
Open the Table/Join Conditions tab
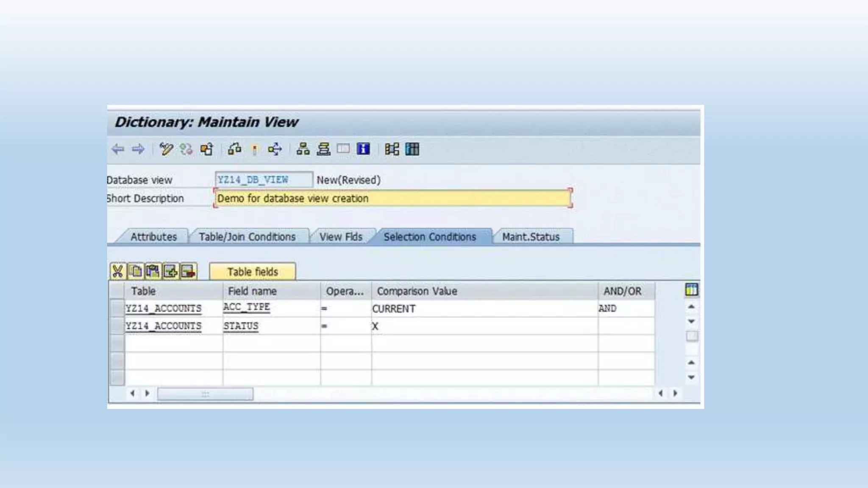click(247, 237)
